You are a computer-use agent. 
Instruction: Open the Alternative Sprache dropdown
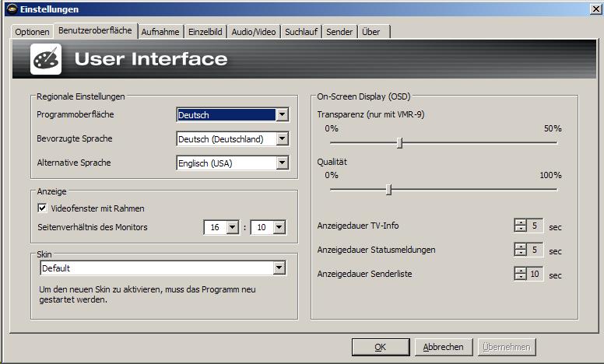[282, 163]
